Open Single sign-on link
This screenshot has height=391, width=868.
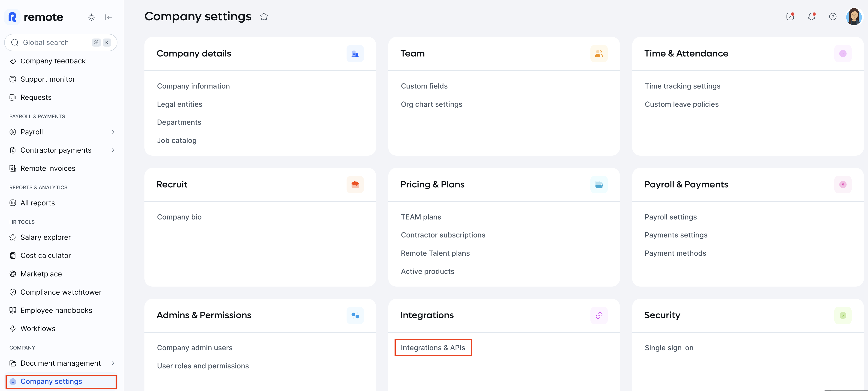[x=669, y=348]
